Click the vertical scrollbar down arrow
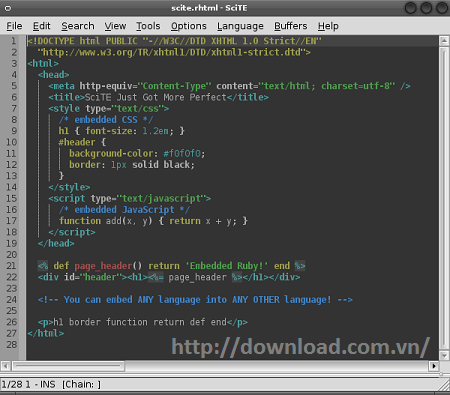Image resolution: width=450 pixels, height=395 pixels. (444, 356)
